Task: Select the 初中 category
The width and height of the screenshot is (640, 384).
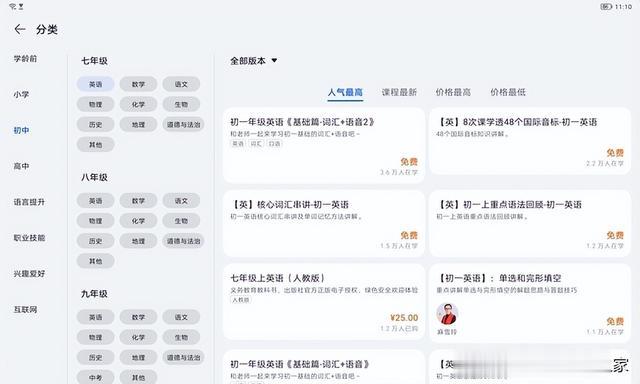Action: tap(21, 131)
